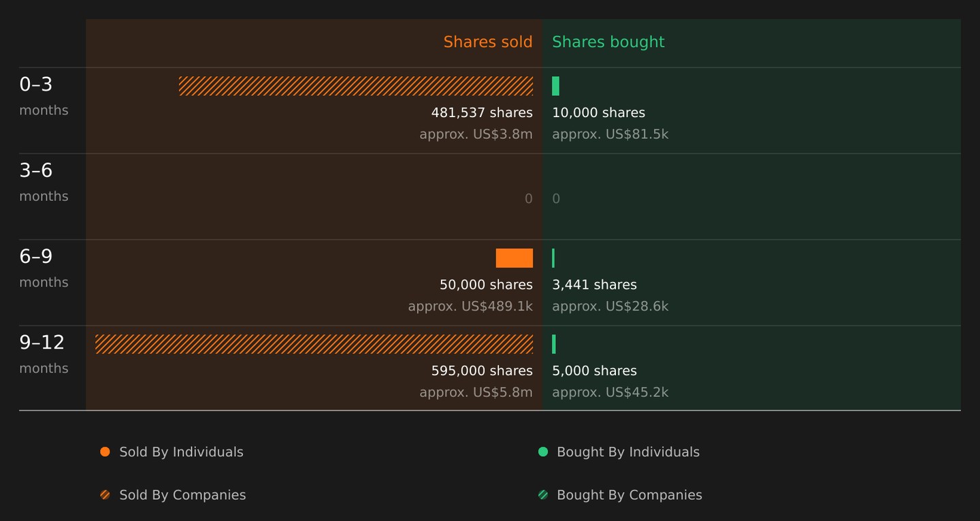Select the 595,000 shares value
980x521 pixels.
(482, 371)
